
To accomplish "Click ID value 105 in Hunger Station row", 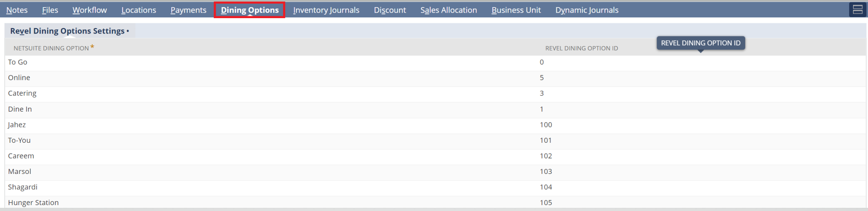I will coord(546,202).
